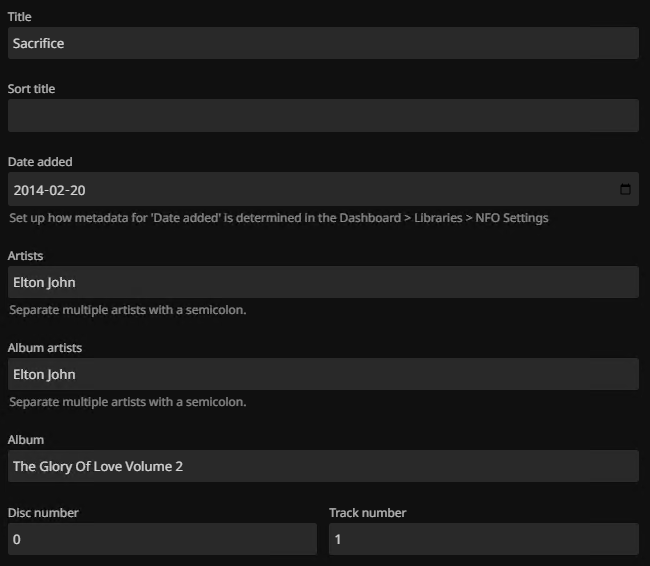Click the semicolon hint below Artists field
Screen dimensions: 650x566
point(128,310)
